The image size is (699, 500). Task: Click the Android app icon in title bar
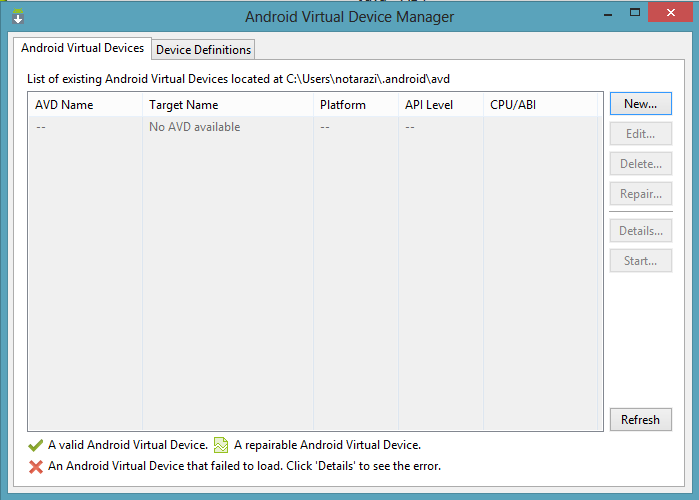tap(18, 16)
